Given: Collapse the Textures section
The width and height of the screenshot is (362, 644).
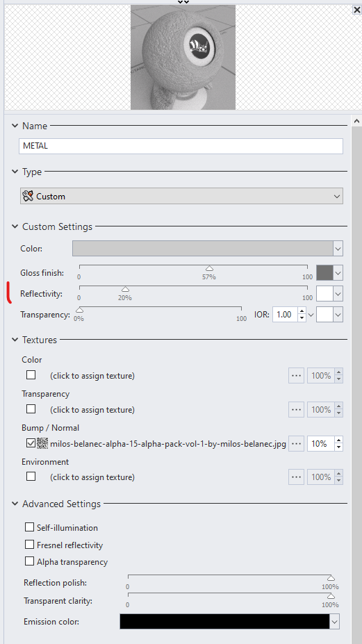Looking at the screenshot, I should coord(15,340).
